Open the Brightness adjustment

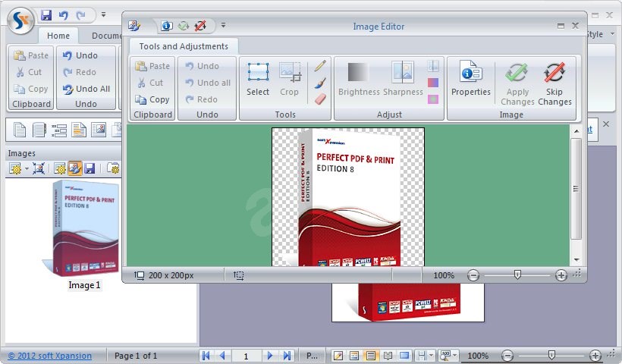[359, 80]
